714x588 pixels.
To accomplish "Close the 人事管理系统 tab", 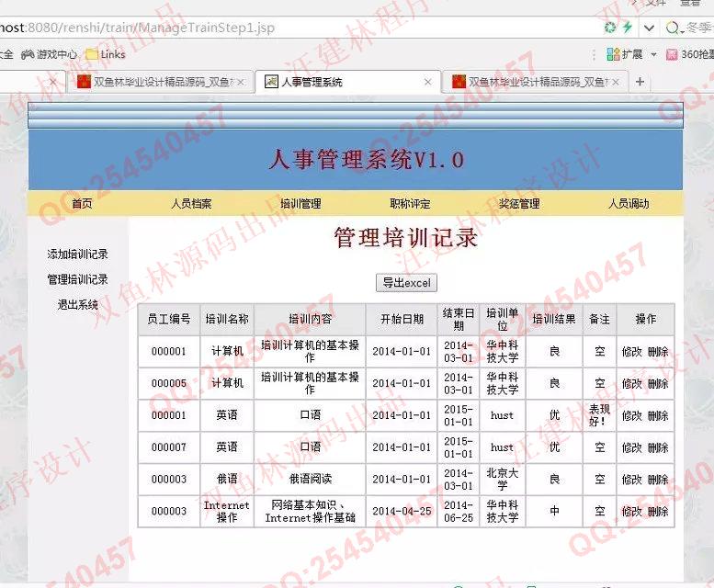I will 427,82.
